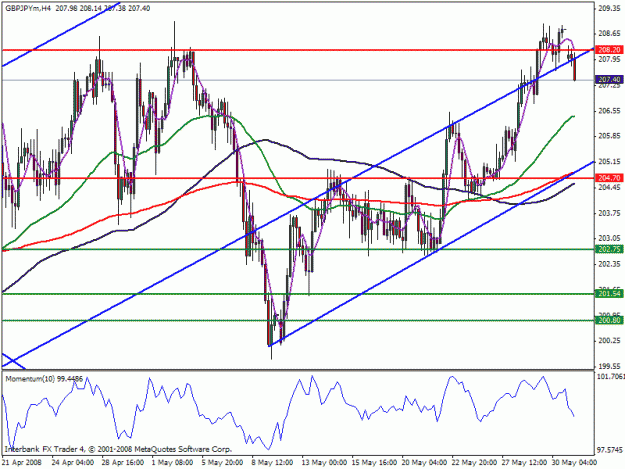Click the 200.25 price axis value
Viewport: 625px width, 469px height.
[609, 341]
